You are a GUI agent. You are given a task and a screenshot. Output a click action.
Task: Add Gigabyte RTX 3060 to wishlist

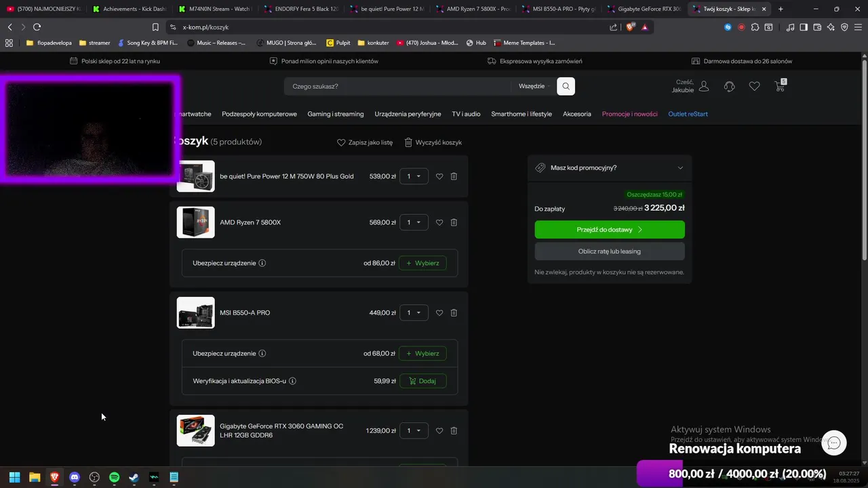click(439, 430)
